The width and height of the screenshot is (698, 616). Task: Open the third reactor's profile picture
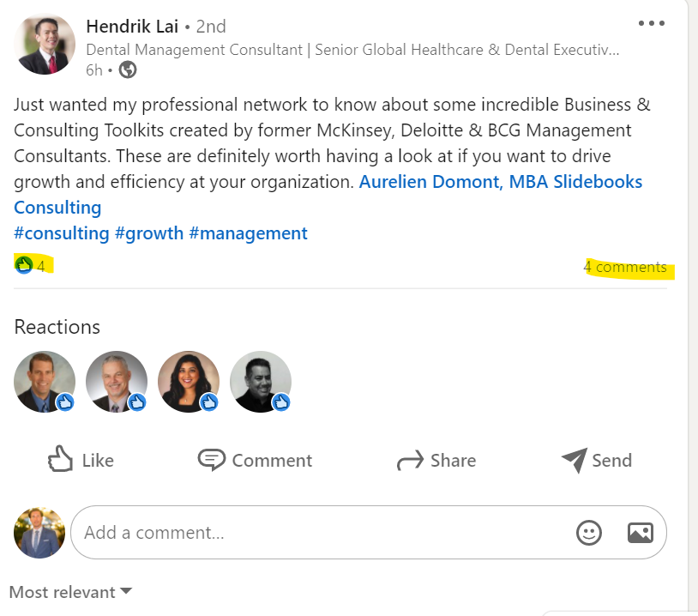pyautogui.click(x=189, y=382)
